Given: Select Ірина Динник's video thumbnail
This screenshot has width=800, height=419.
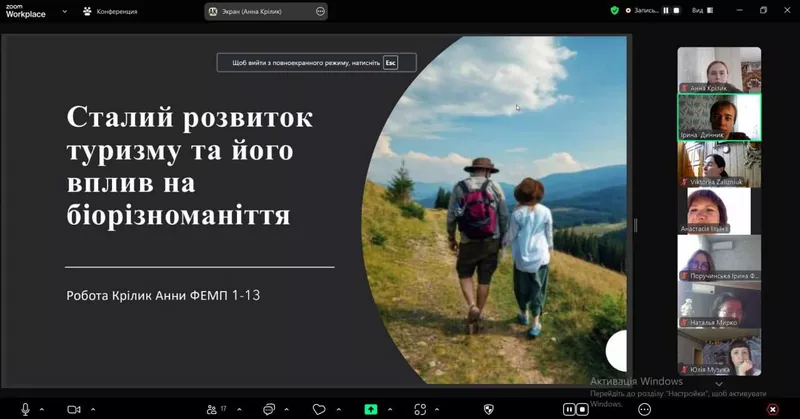Looking at the screenshot, I should [x=719, y=117].
